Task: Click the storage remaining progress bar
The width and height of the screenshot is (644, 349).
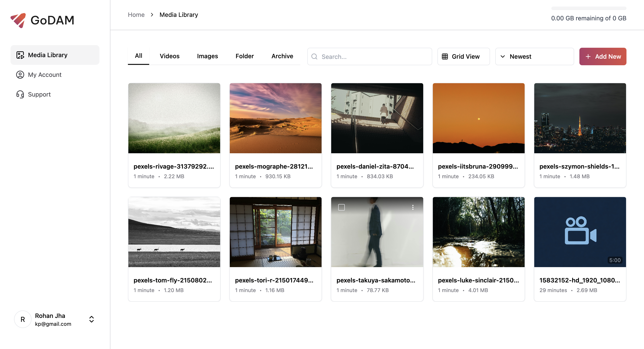Action: (589, 9)
